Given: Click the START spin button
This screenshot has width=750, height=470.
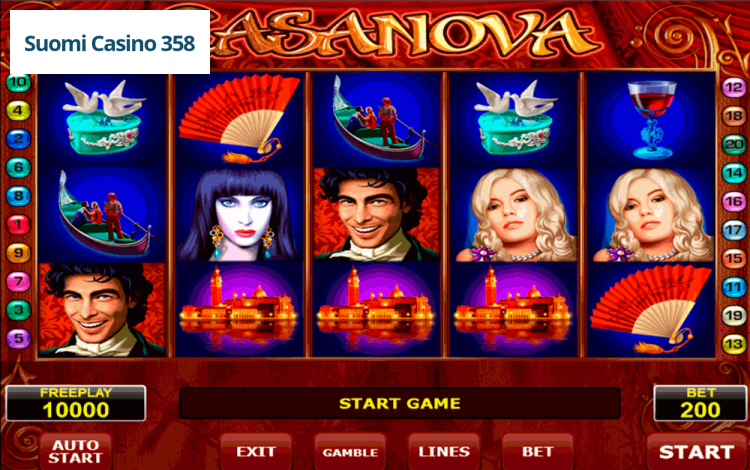Looking at the screenshot, I should [696, 452].
